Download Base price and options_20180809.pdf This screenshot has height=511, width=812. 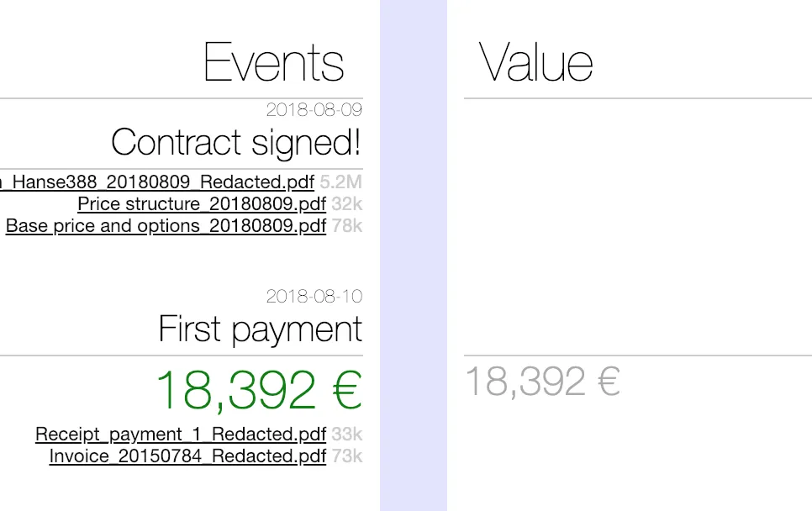[166, 226]
